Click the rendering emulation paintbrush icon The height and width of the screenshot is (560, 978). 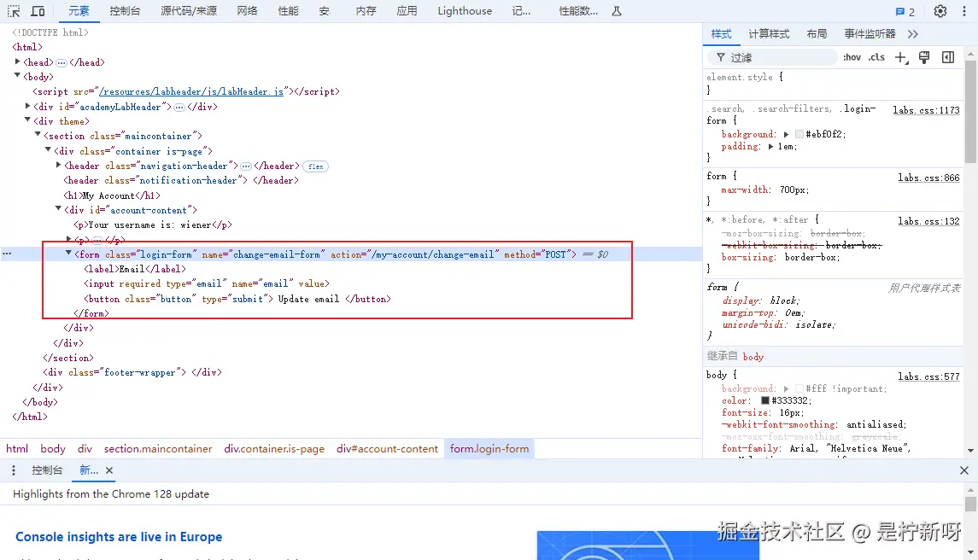tap(924, 57)
